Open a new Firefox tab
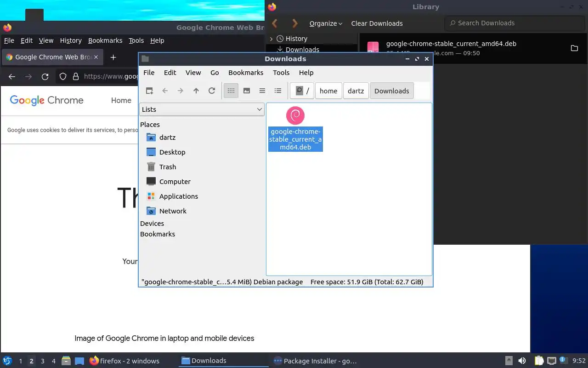 113,57
